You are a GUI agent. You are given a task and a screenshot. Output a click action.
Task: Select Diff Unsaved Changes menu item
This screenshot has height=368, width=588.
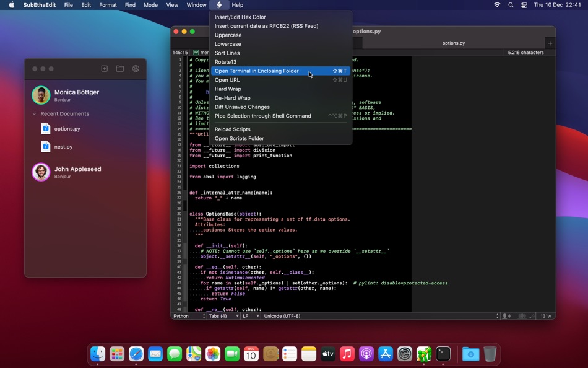(x=242, y=107)
